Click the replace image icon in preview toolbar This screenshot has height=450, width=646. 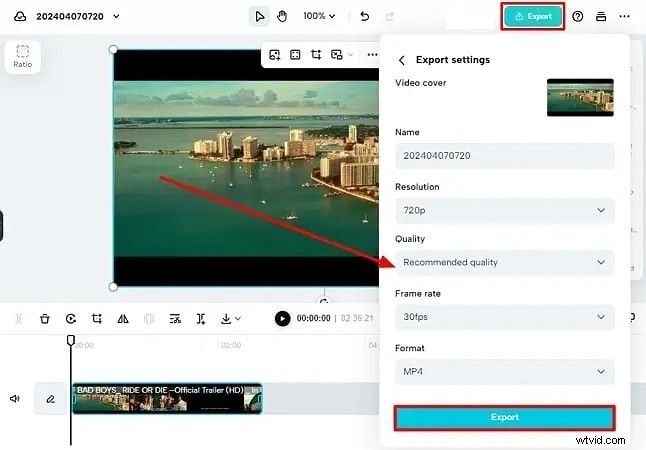(274, 55)
